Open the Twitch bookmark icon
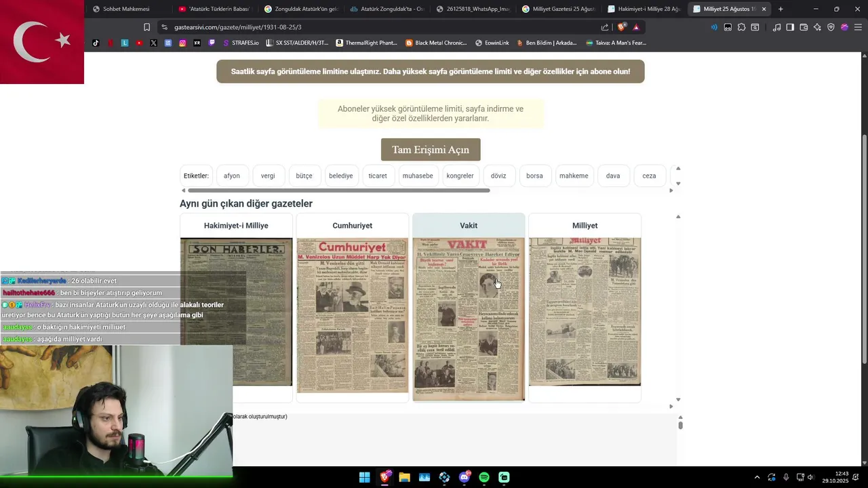868x488 pixels. (x=212, y=43)
